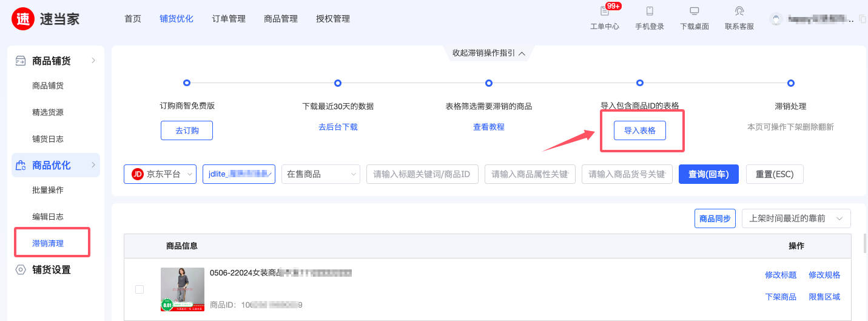Click the 速当家 logo icon

[23, 18]
